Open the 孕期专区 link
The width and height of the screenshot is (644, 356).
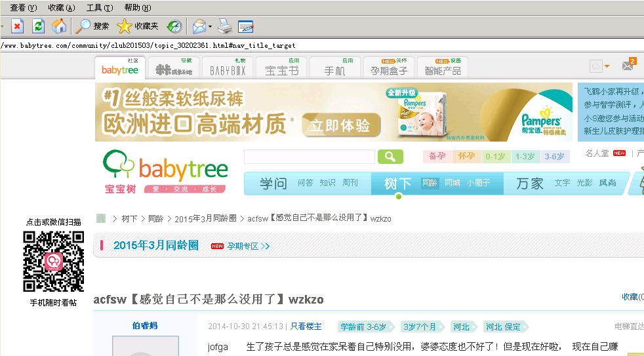click(247, 247)
